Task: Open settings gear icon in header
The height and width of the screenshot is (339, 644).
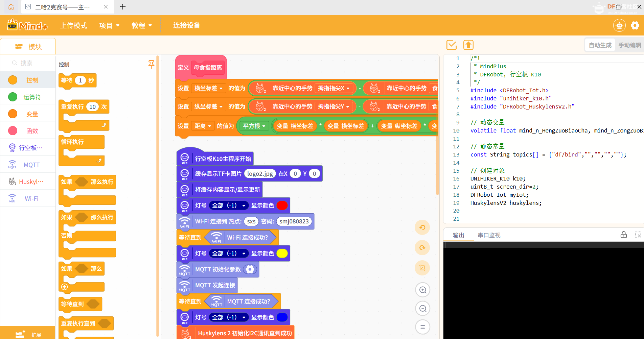Action: pos(635,25)
